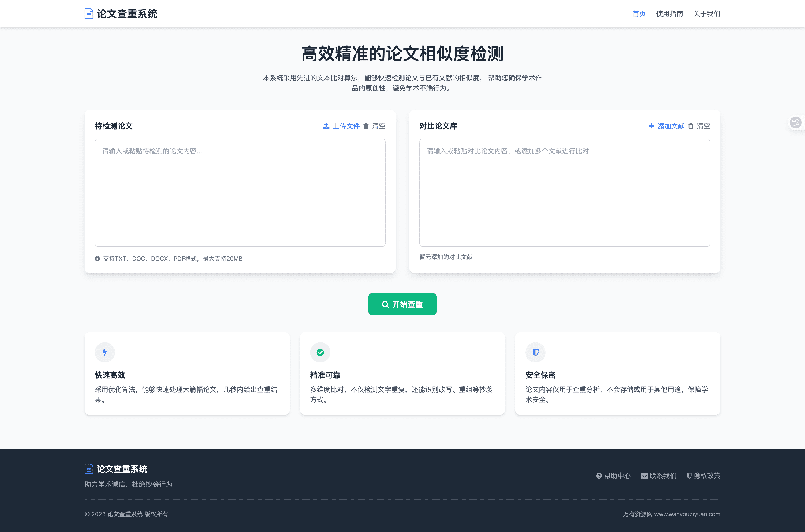Viewport: 805px width, 532px height.
Task: Click the trash icon to clear 对比论文库
Action: (x=691, y=126)
